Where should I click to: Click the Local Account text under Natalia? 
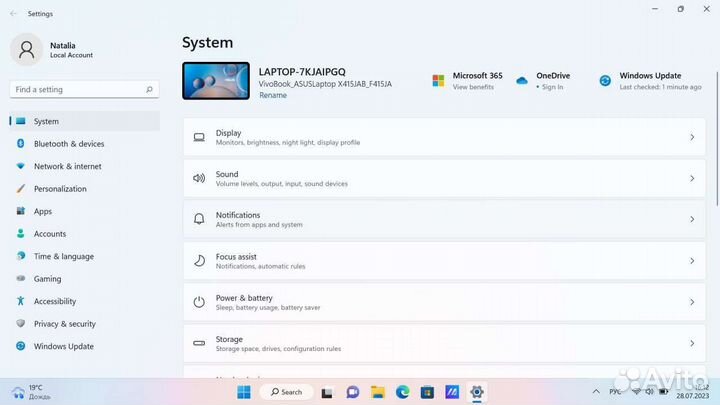(x=71, y=55)
